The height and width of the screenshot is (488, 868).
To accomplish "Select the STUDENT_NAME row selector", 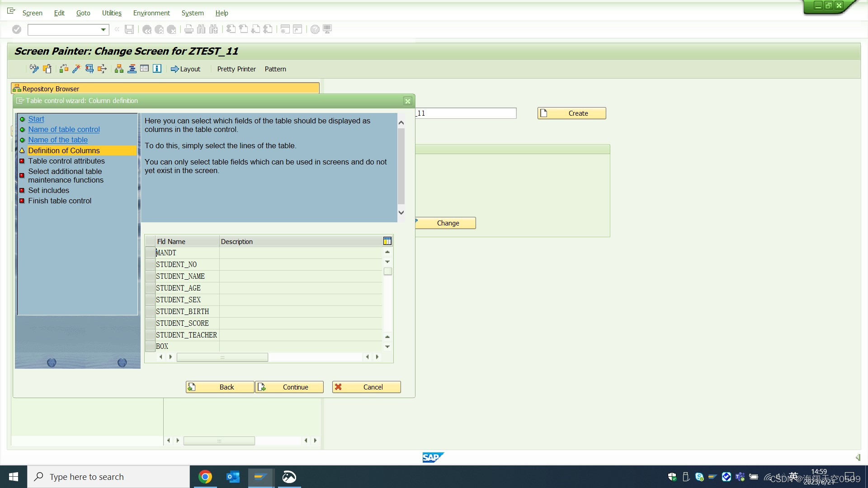I will pyautogui.click(x=150, y=277).
